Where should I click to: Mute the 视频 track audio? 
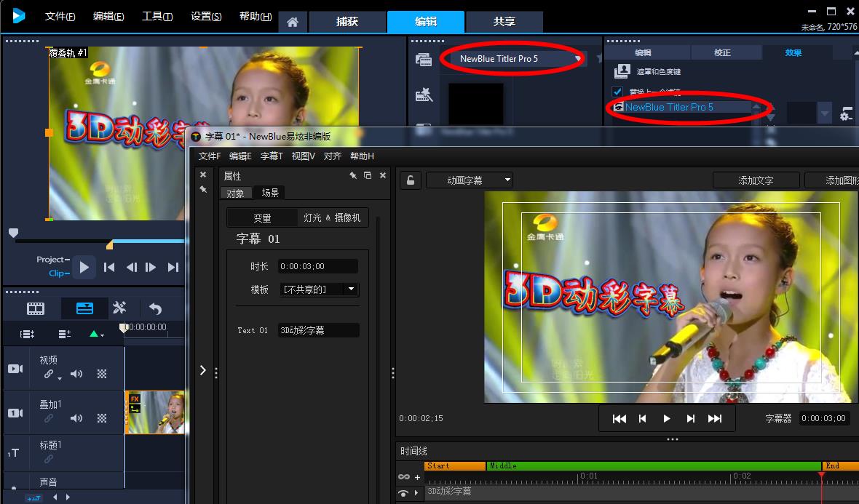coord(76,374)
